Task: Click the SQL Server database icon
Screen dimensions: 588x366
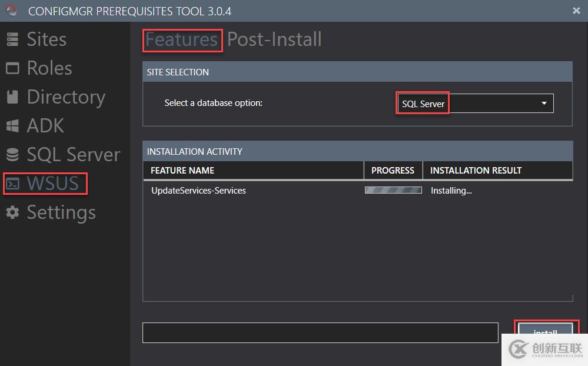Action: pos(12,155)
